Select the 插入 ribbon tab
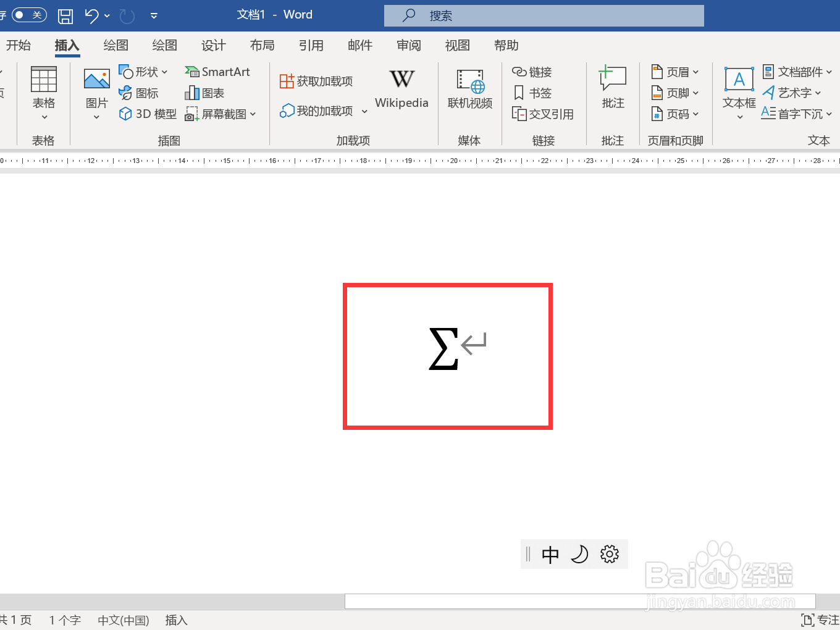The image size is (840, 630). click(67, 45)
